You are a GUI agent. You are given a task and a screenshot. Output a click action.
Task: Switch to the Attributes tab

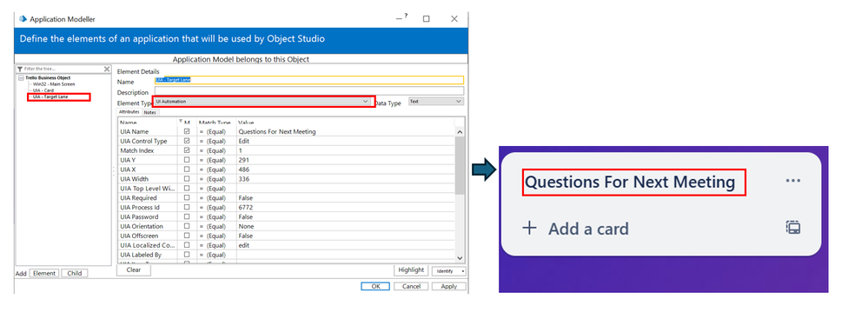tap(129, 112)
